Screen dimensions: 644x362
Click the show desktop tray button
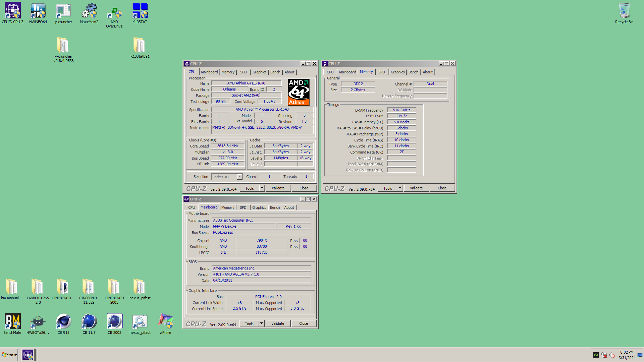click(640, 355)
